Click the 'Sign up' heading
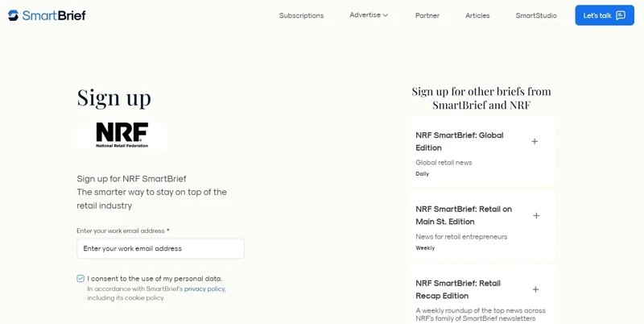Image resolution: width=644 pixels, height=324 pixels. coord(114,98)
